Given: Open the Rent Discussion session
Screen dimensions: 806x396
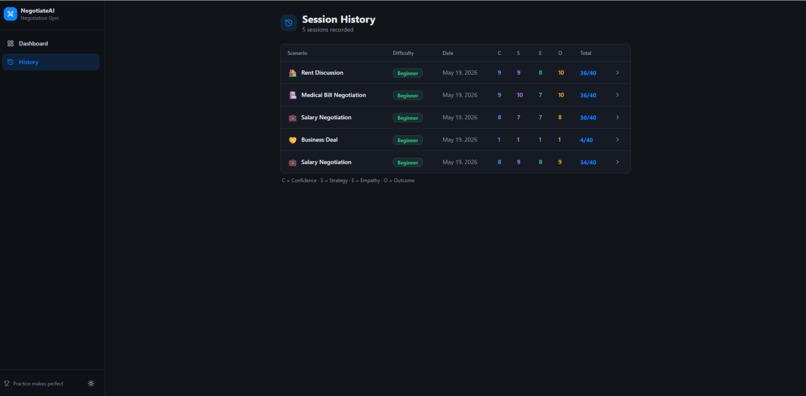Looking at the screenshot, I should coord(455,73).
